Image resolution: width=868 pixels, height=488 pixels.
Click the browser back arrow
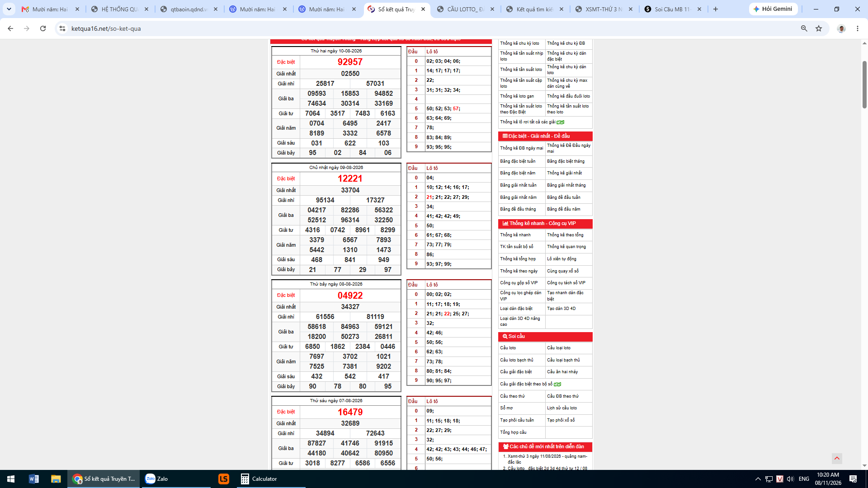point(10,28)
